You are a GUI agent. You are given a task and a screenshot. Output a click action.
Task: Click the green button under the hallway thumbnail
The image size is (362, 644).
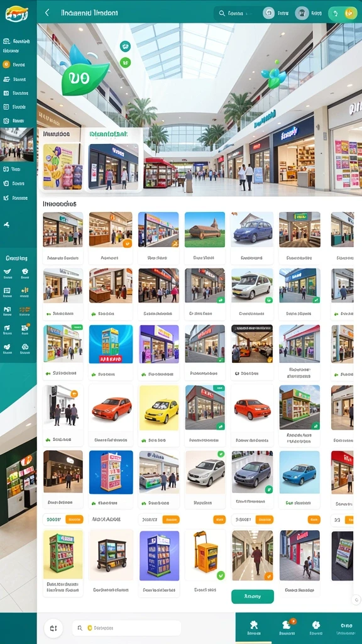[253, 596]
